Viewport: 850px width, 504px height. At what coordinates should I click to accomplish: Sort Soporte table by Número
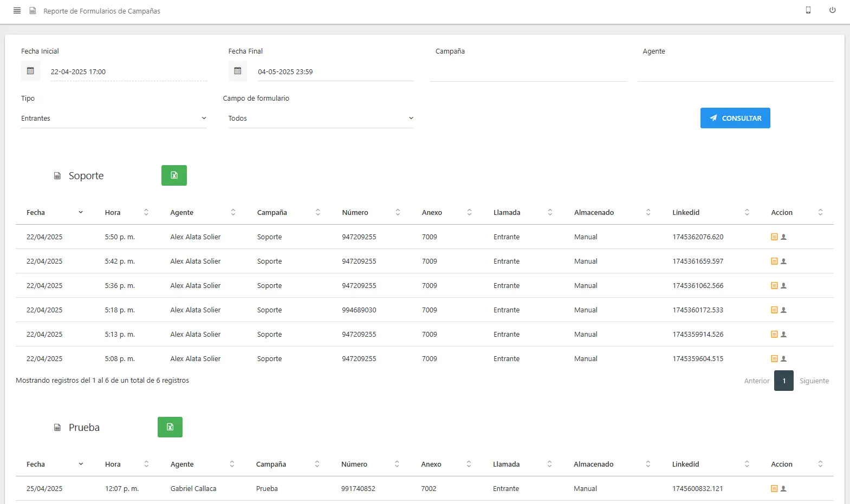click(x=371, y=212)
